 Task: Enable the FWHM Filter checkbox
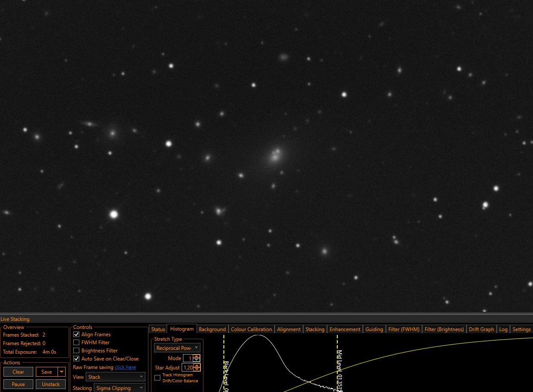click(x=76, y=343)
